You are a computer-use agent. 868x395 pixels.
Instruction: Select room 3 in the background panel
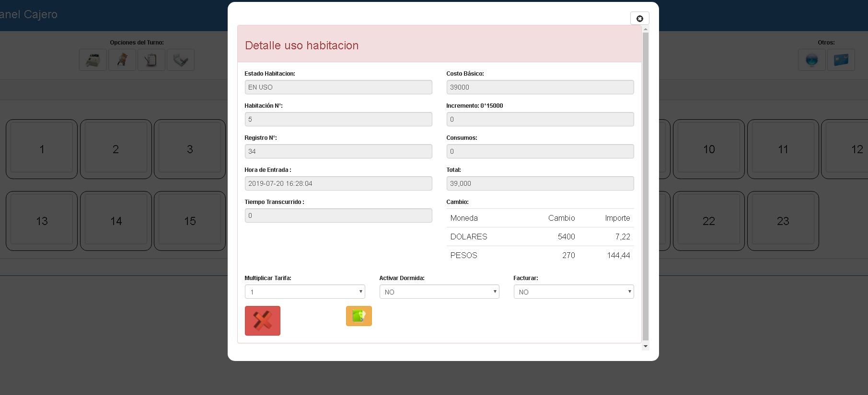(x=190, y=149)
